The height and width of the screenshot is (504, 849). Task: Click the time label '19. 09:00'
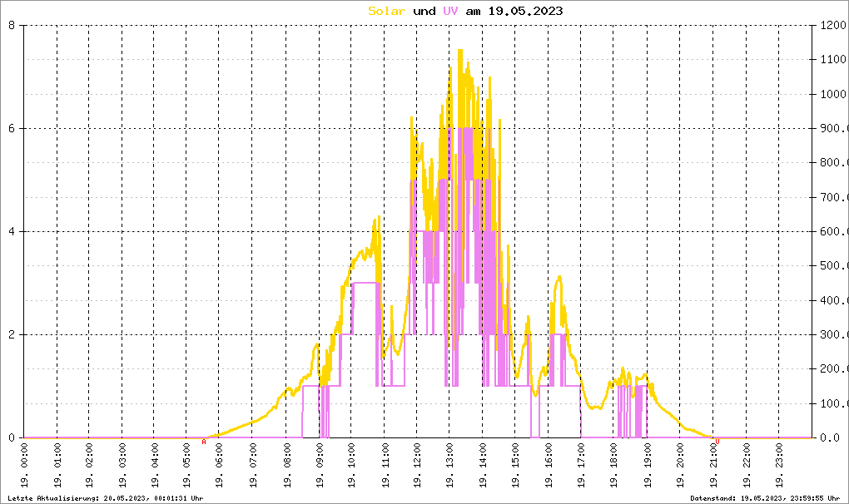320,466
